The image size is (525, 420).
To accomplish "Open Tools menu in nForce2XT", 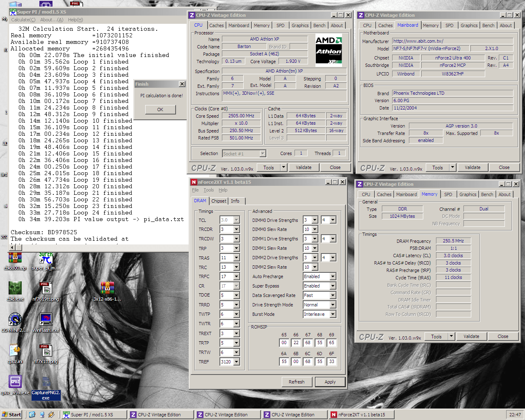I will pos(209,190).
